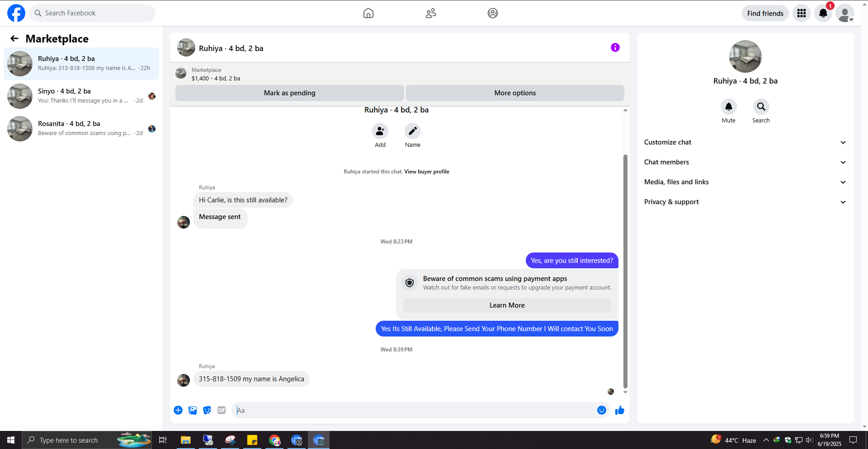
Task: Open the emoji picker
Action: 602,410
